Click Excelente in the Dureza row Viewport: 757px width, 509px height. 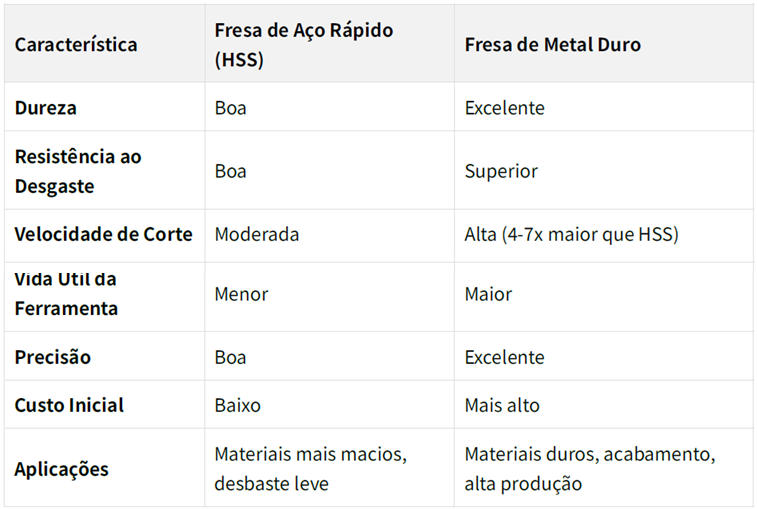[x=504, y=107]
